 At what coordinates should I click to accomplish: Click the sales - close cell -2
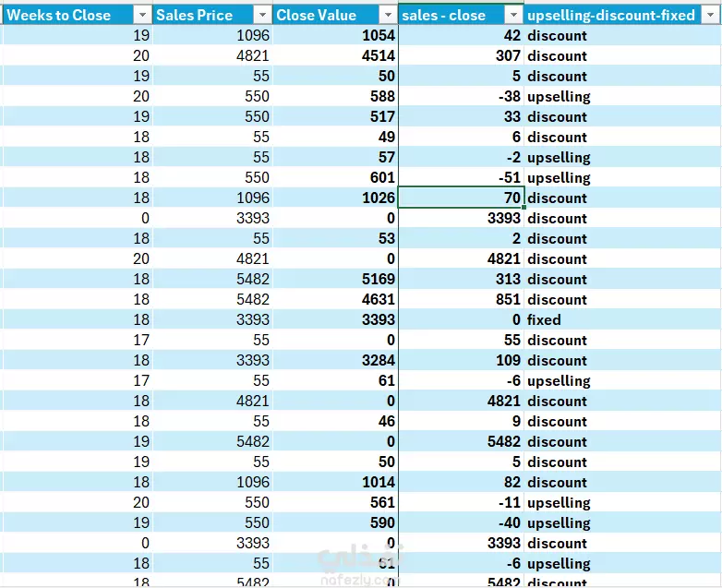(461, 157)
